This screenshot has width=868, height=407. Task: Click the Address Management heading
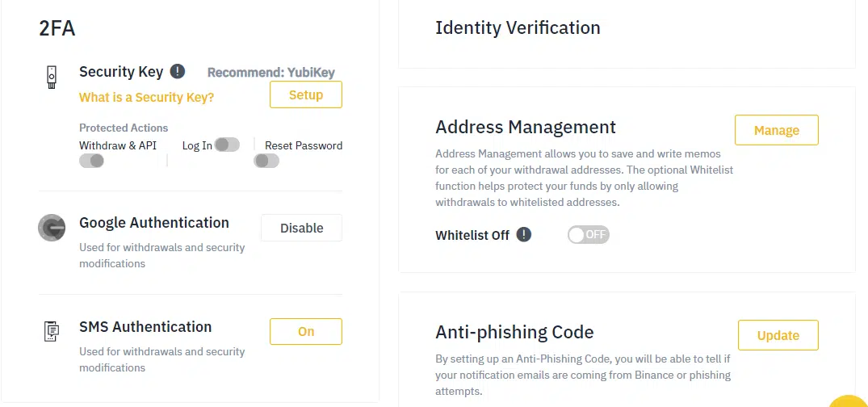coord(526,127)
